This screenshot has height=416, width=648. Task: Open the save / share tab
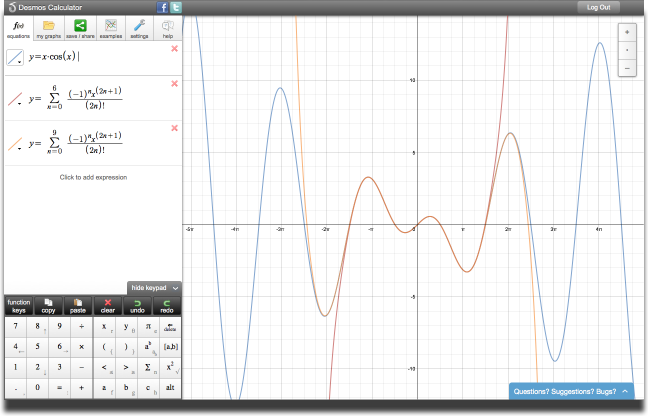click(81, 29)
